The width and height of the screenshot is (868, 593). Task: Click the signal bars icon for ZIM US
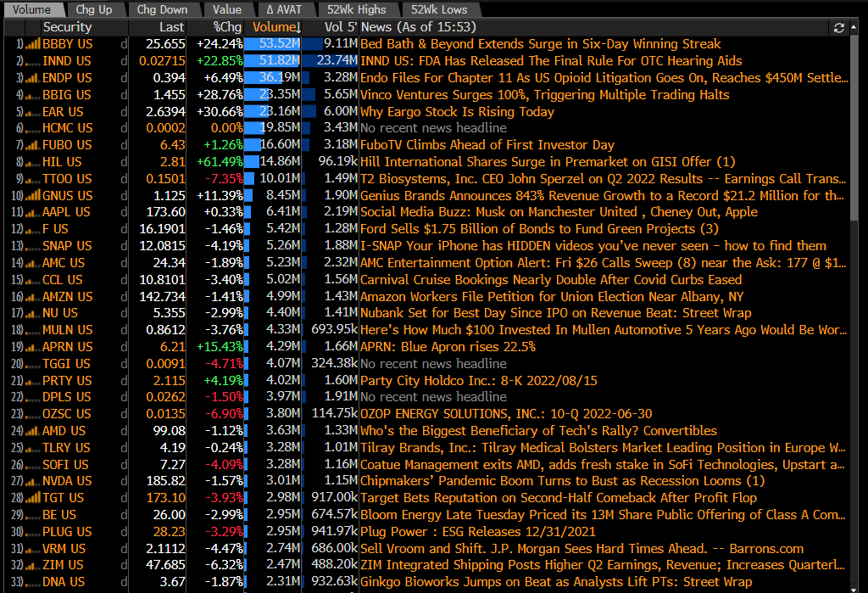click(33, 566)
